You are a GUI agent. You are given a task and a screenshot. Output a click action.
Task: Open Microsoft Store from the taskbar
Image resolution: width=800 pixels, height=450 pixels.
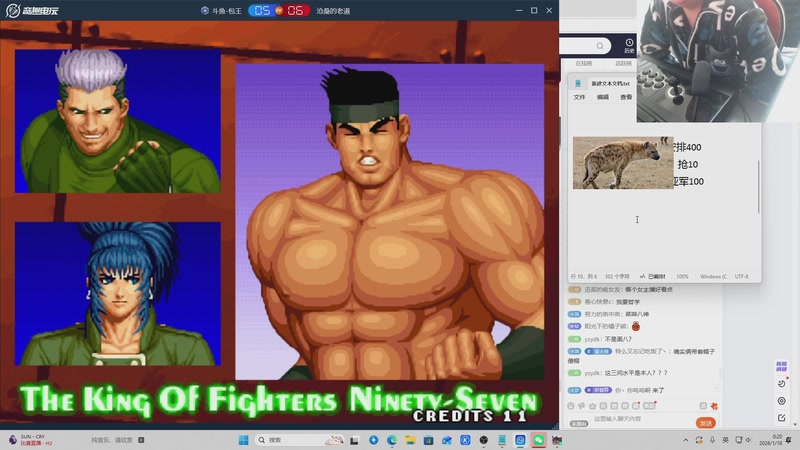[429, 440]
